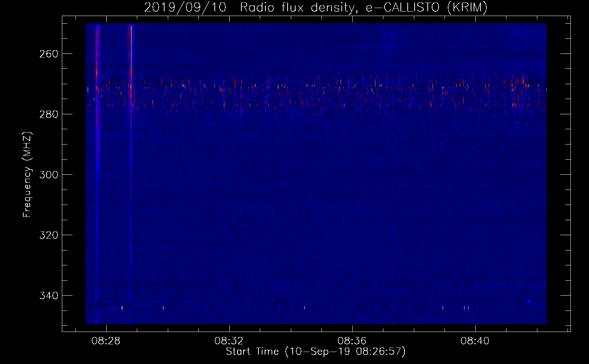Click the 300 frequency tick label
This screenshot has height=364, width=589.
49,175
